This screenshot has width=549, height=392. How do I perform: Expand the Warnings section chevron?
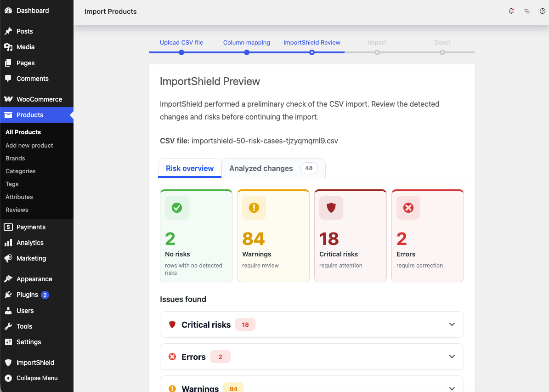point(452,388)
